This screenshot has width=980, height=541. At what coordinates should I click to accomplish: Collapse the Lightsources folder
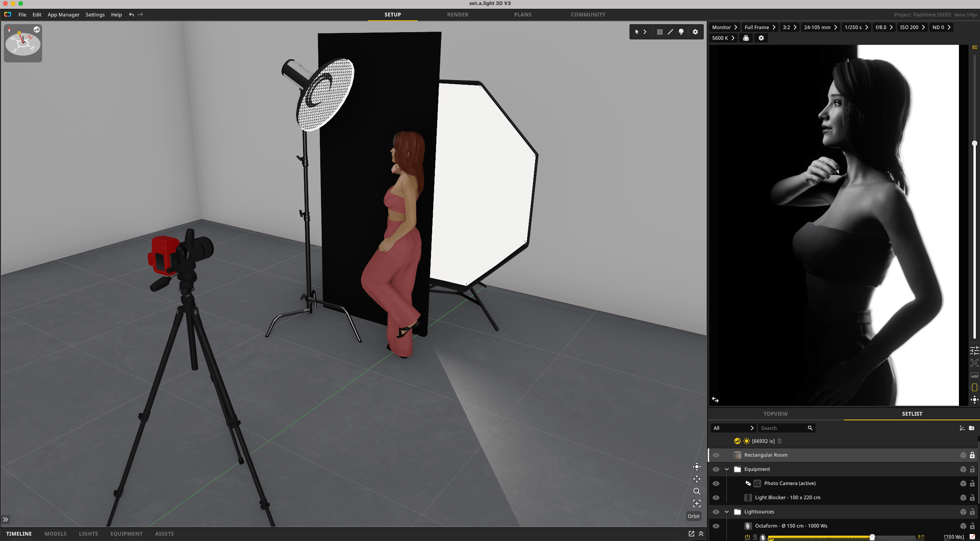click(x=727, y=512)
